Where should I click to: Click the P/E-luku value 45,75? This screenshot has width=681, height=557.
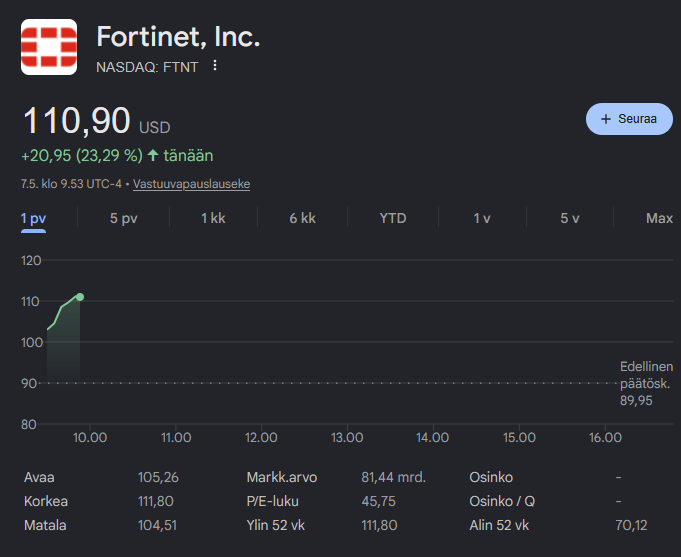tap(378, 501)
